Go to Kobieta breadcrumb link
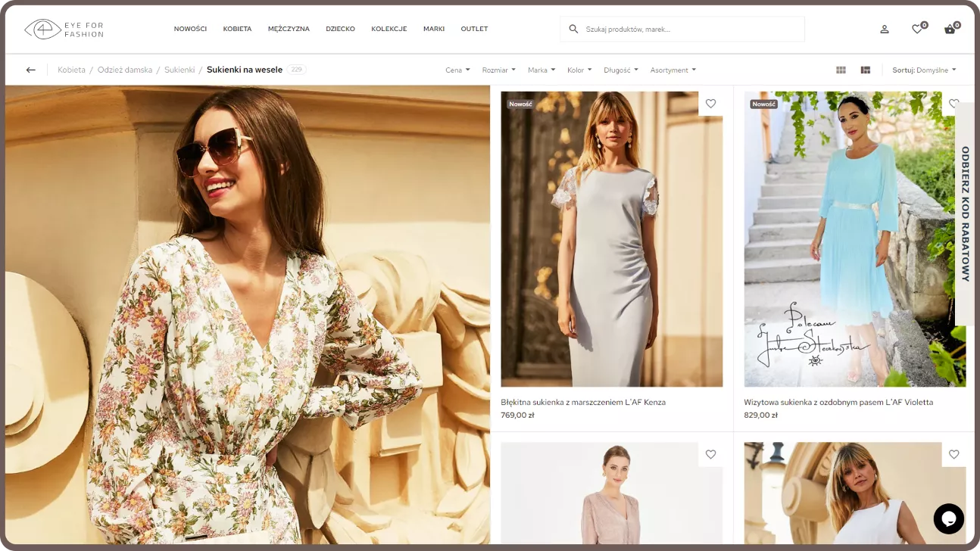Image resolution: width=980 pixels, height=551 pixels. point(71,70)
